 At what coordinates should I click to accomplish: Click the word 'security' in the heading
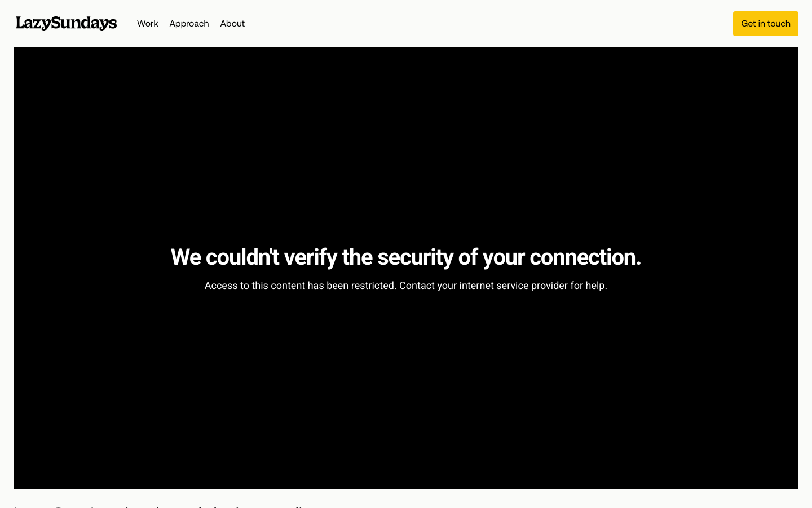coord(416,257)
